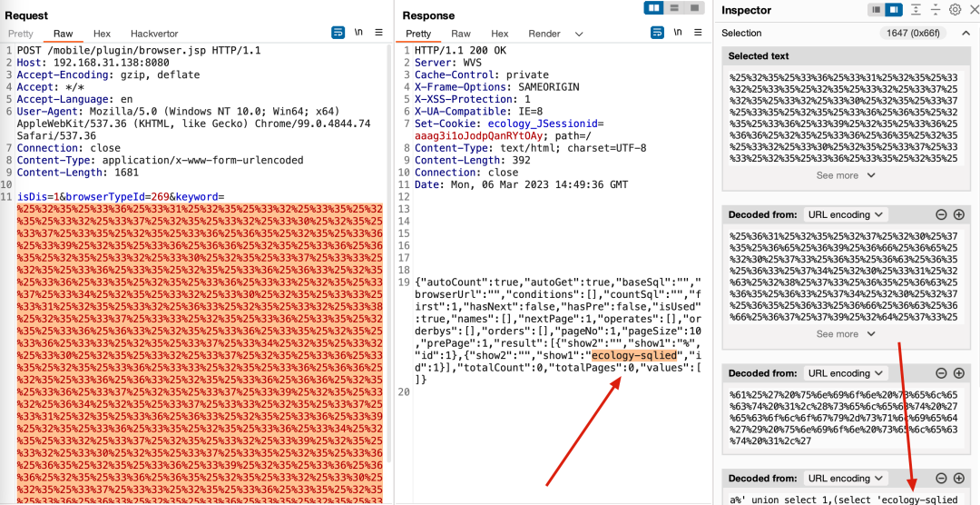
Task: Show the Response Render tab
Action: click(544, 34)
